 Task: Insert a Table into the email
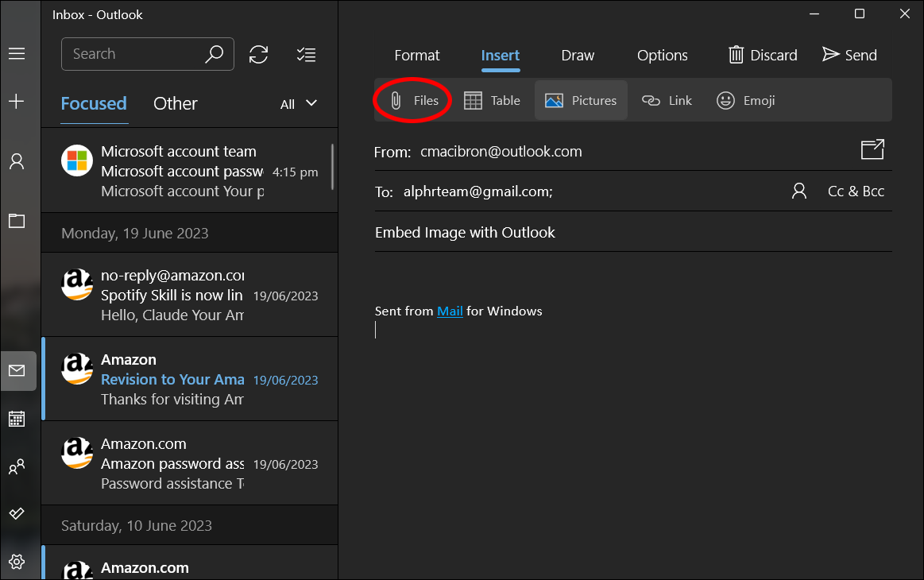[492, 101]
